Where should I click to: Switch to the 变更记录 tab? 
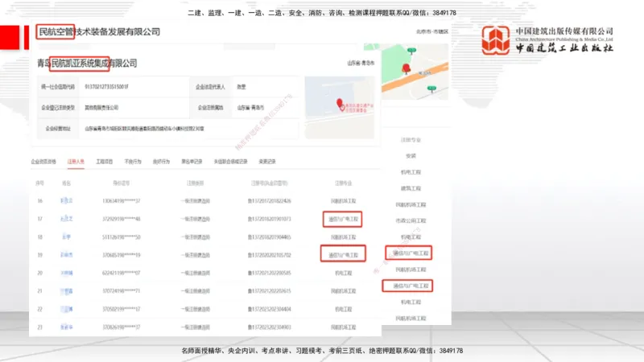(267, 162)
